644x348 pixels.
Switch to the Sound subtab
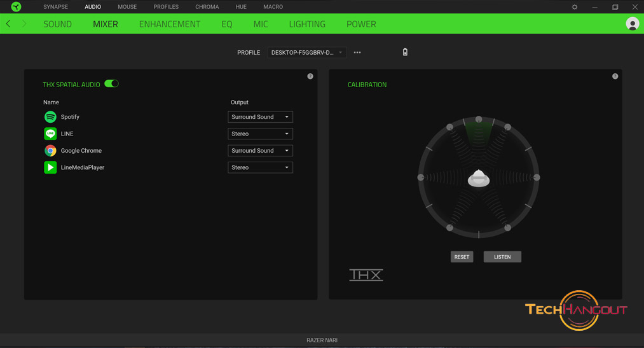pos(57,24)
